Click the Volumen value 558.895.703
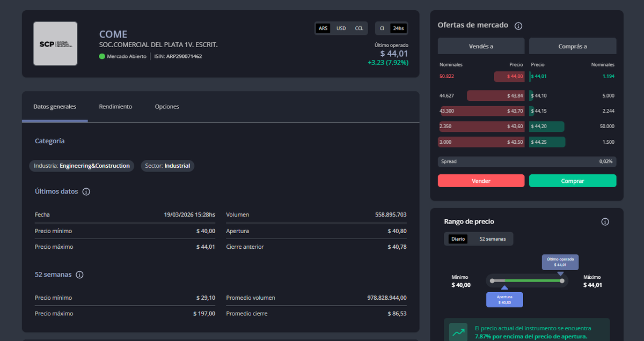Viewport: 644px width, 341px height. click(x=391, y=215)
